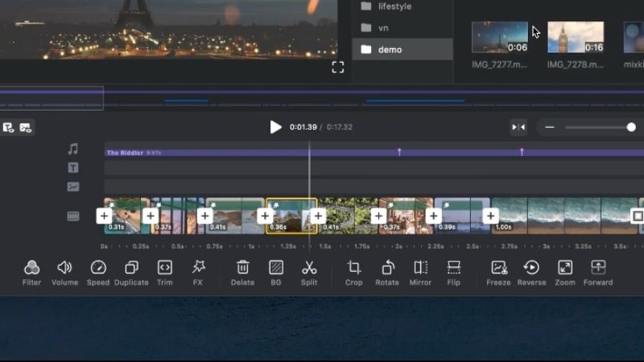This screenshot has width=644, height=362.
Task: Click the timeline zoom slider handle
Action: click(631, 127)
